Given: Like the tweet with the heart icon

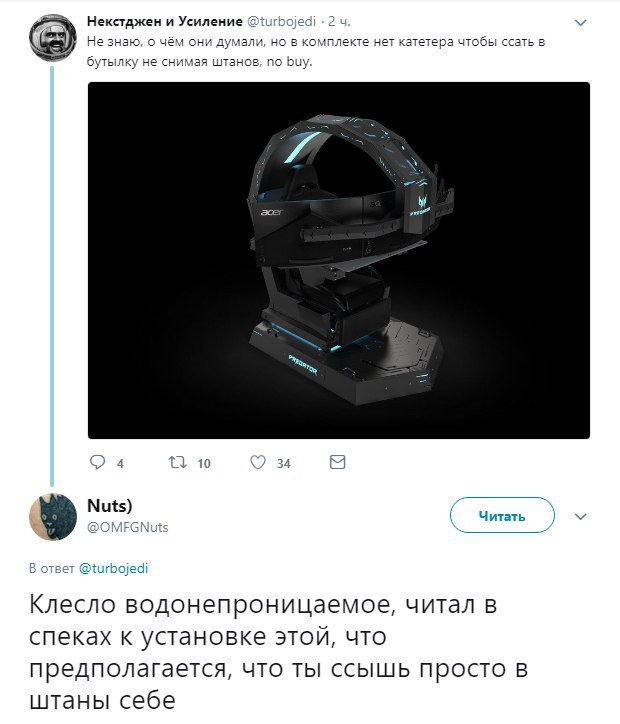Looking at the screenshot, I should tap(258, 462).
